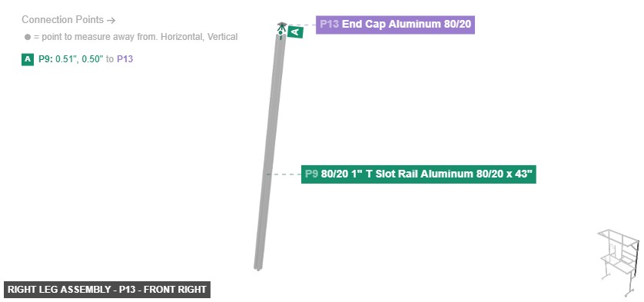Select the purple P13 End Cap Aluminum label
This screenshot has height=302, width=644.
click(395, 25)
